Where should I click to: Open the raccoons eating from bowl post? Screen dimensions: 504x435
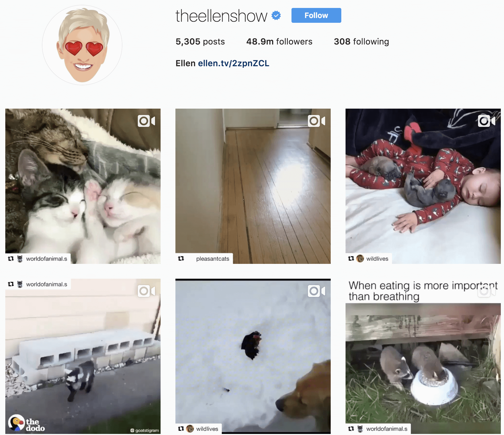[x=423, y=356]
